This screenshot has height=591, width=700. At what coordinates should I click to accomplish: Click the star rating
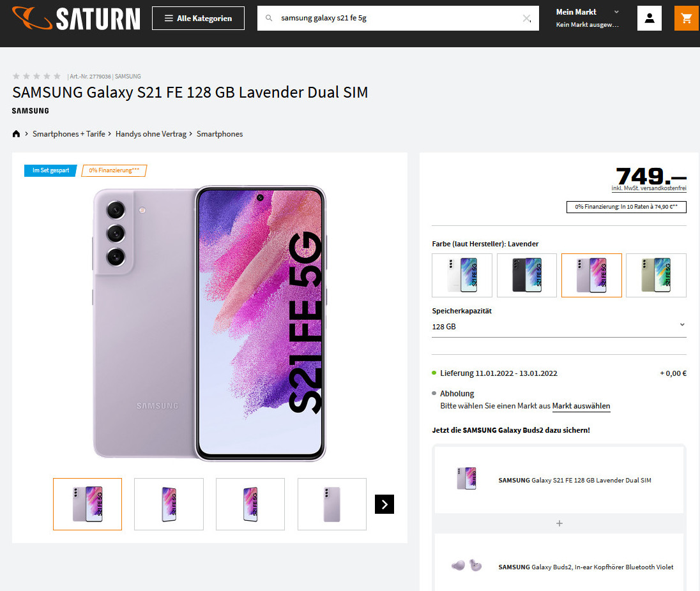pos(37,77)
